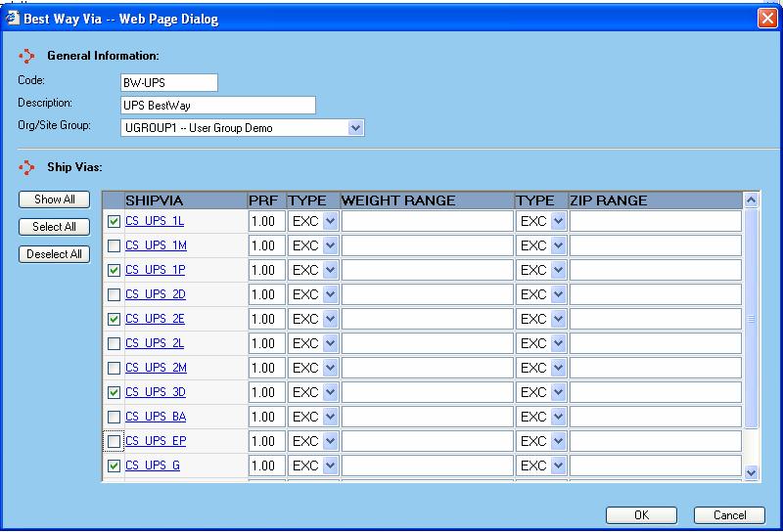Follow the CS_UPS_BA link
783x532 pixels.
click(x=155, y=417)
